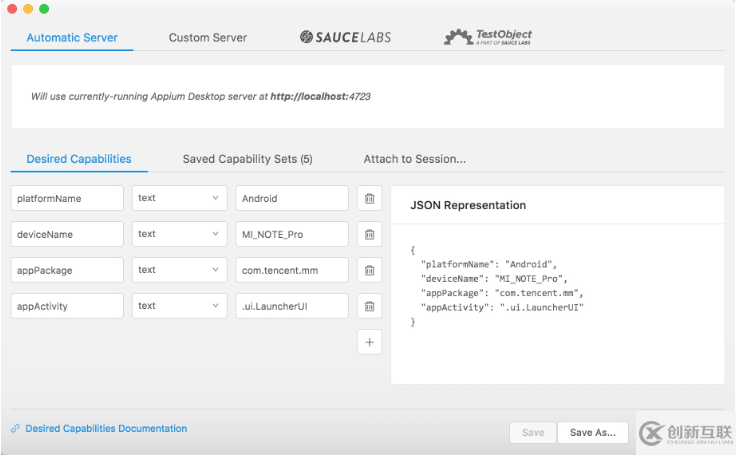Focus the appPackage name field
The height and width of the screenshot is (455, 736).
pyautogui.click(x=67, y=270)
